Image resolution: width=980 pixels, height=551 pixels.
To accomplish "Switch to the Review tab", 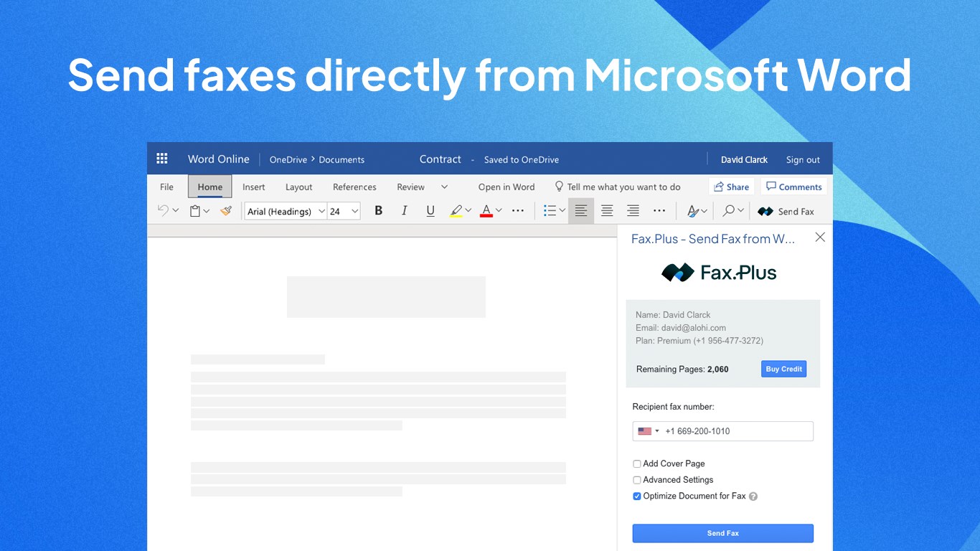I will click(x=411, y=187).
